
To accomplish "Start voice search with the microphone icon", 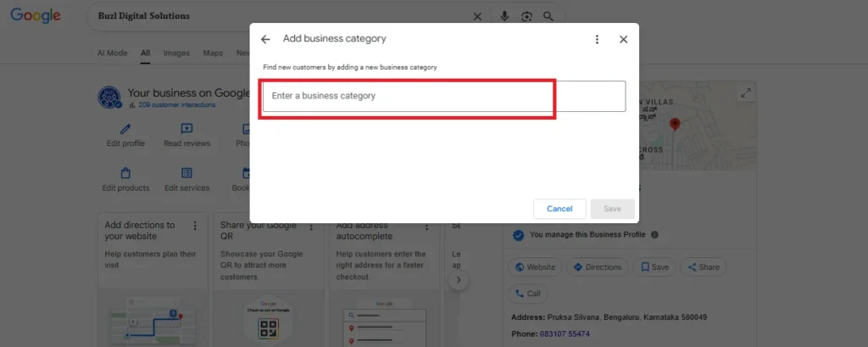I will pos(504,17).
